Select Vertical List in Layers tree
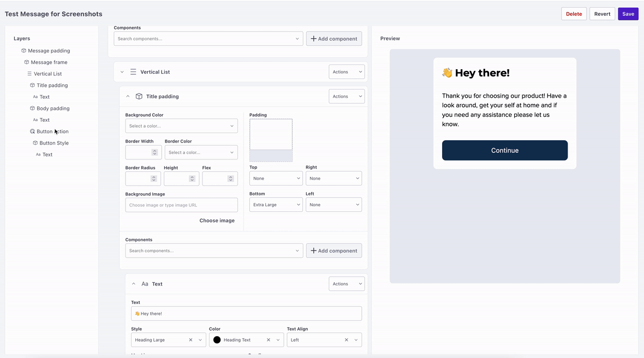This screenshot has height=358, width=644. [47, 74]
